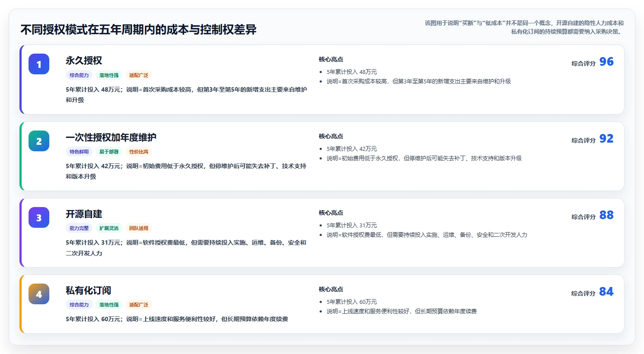This screenshot has width=644, height=354.
Task: Select the 开源自建 card title
Action: (x=84, y=214)
